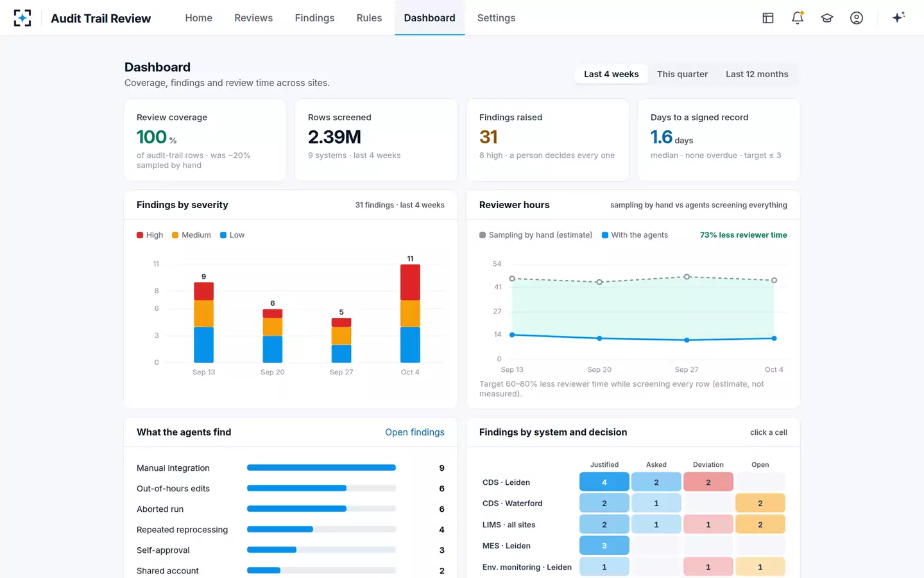This screenshot has height=578, width=924.
Task: Open the Reviews tab
Action: pyautogui.click(x=253, y=18)
